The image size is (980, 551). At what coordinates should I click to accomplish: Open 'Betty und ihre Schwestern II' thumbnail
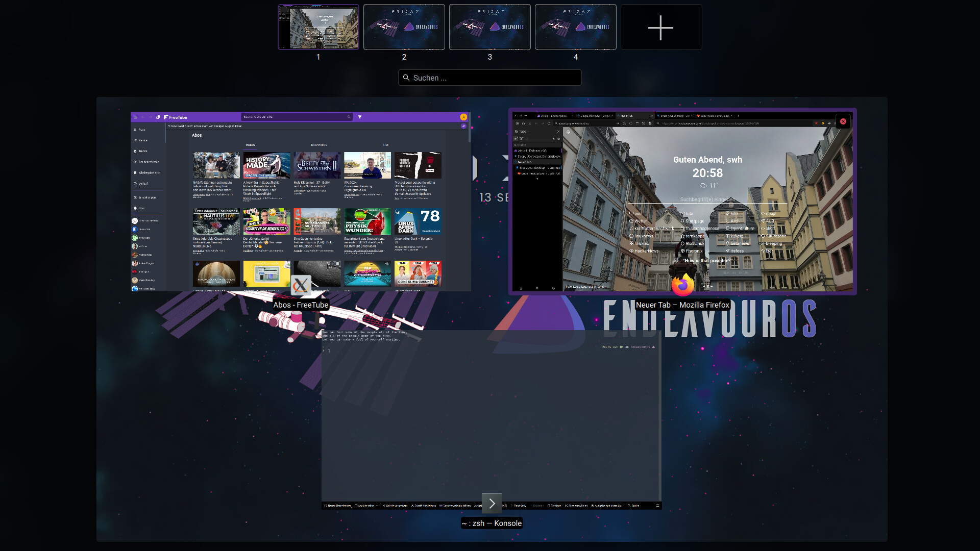coord(317,165)
